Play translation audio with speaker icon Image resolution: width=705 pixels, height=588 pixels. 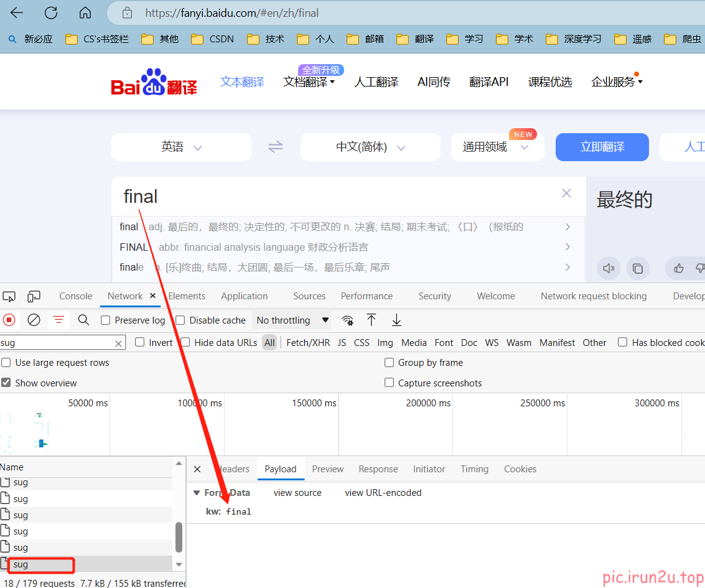pos(608,268)
